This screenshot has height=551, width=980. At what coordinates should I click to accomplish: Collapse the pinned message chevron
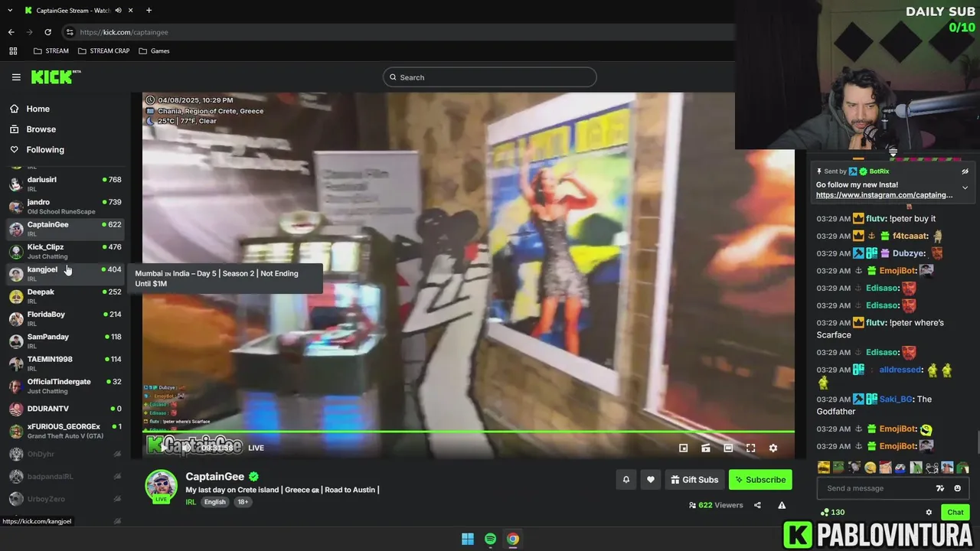coord(965,187)
